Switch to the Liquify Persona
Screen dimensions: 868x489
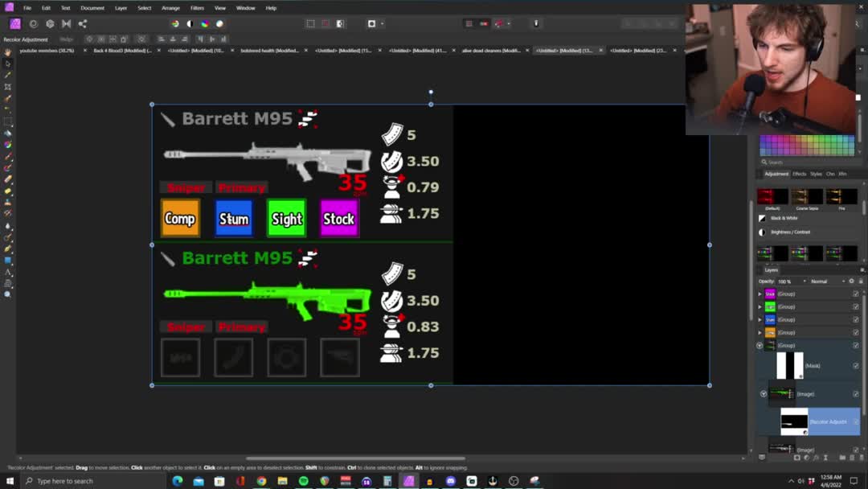33,24
